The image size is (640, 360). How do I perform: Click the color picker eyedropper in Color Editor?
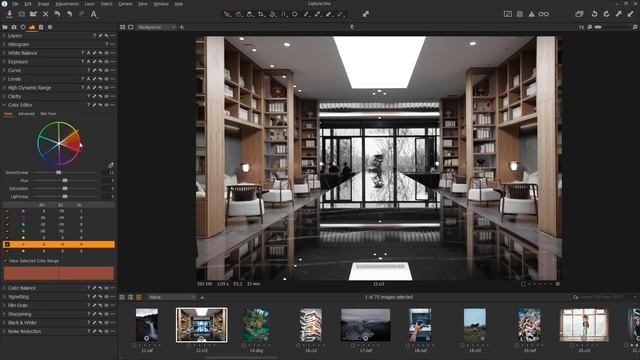111,165
